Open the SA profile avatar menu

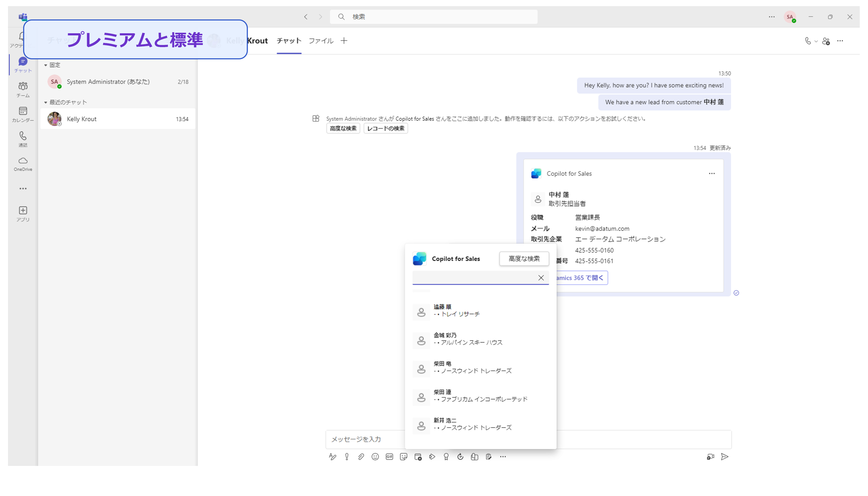[x=790, y=17]
